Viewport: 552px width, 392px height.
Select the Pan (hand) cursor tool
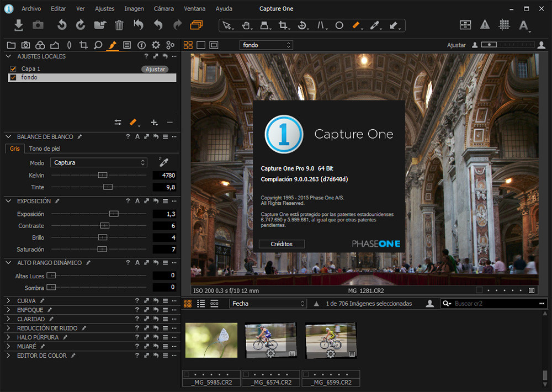[x=245, y=25]
